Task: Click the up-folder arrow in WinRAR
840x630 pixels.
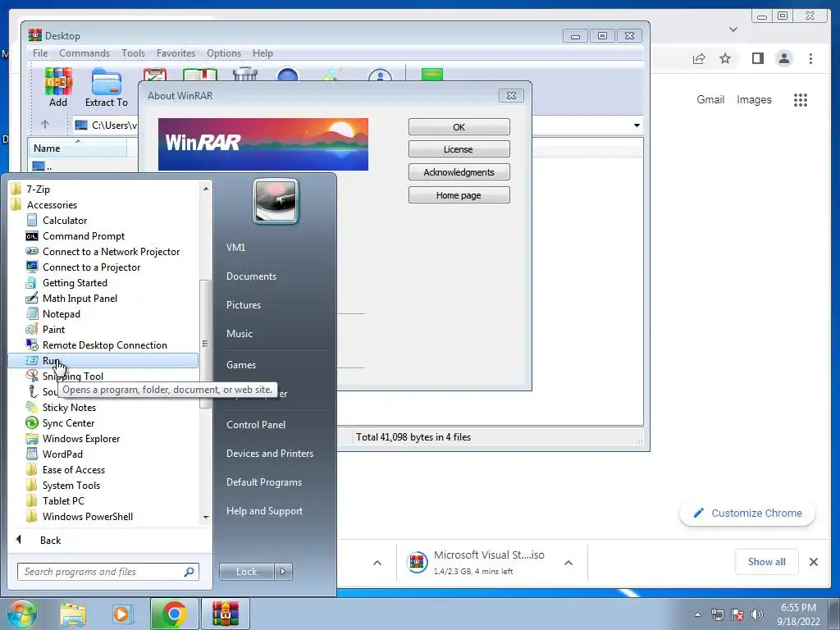Action: (45, 125)
